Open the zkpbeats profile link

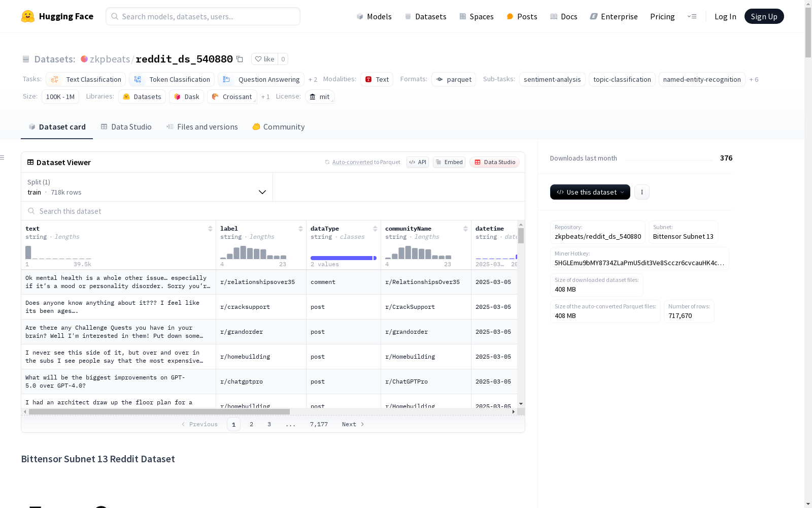tap(110, 59)
